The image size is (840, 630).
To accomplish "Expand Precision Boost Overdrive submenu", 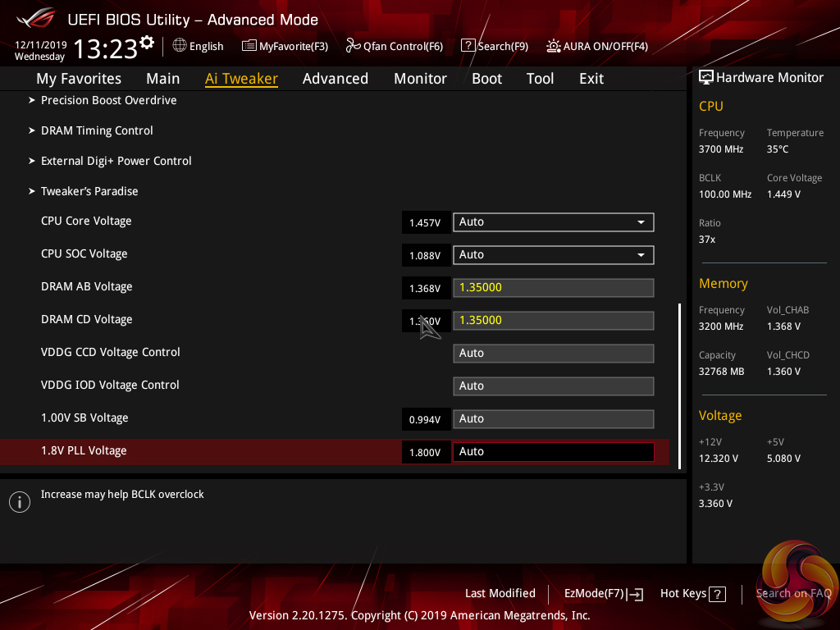I will pos(108,100).
